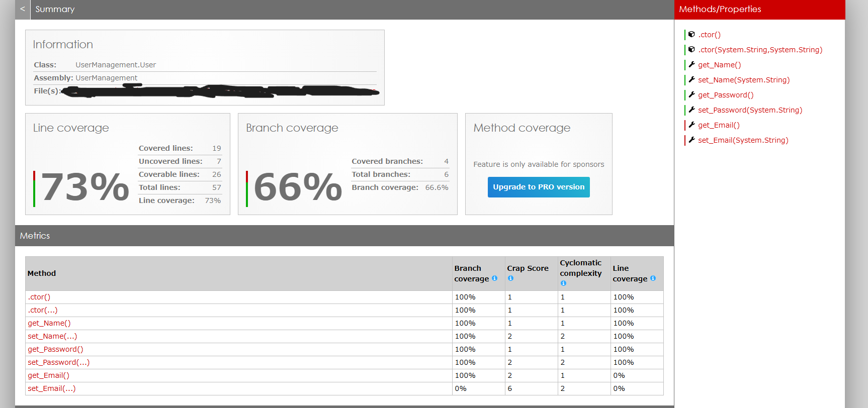Click Total lines value 57
This screenshot has width=868, height=408.
[x=217, y=187]
